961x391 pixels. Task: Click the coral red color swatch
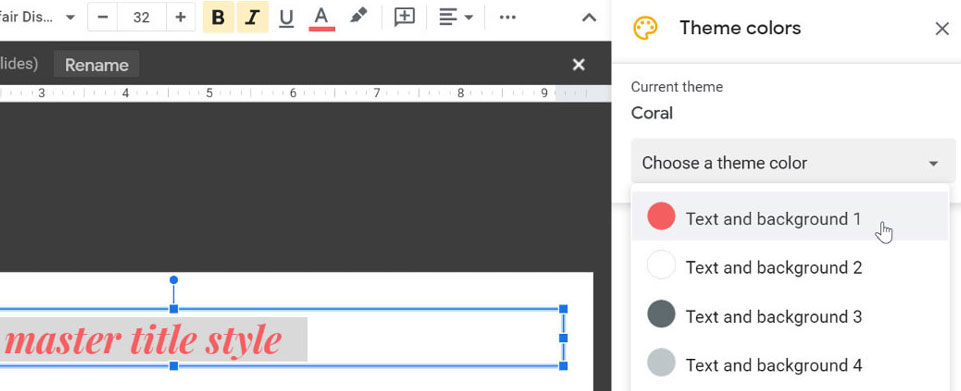point(661,216)
